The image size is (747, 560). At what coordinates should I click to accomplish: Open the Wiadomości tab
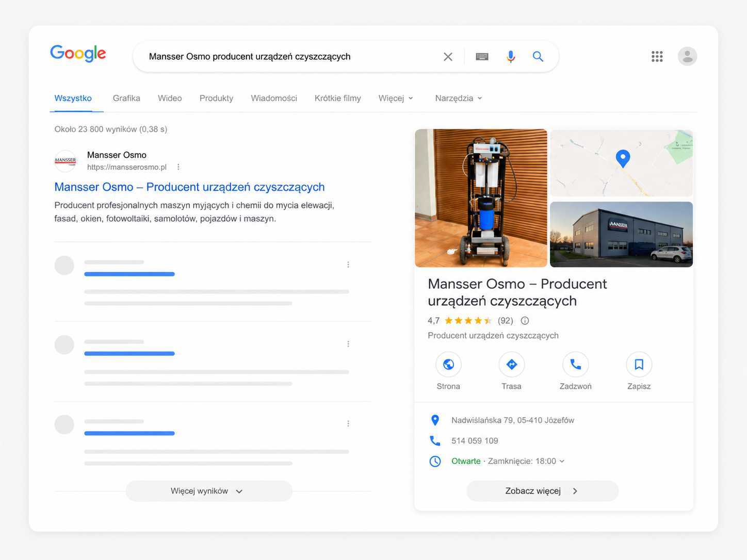click(274, 98)
